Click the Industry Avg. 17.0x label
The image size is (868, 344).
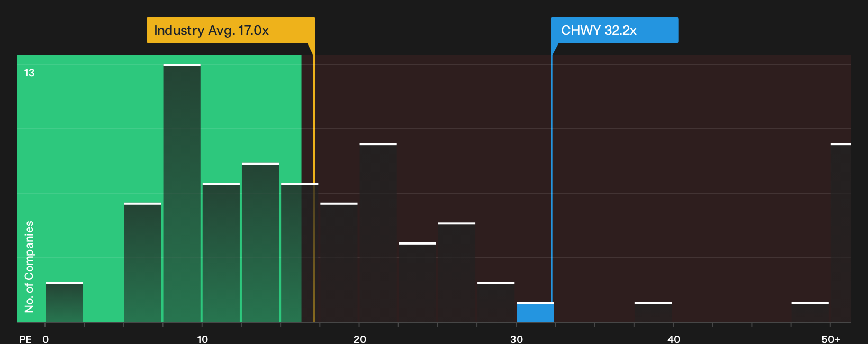231,30
